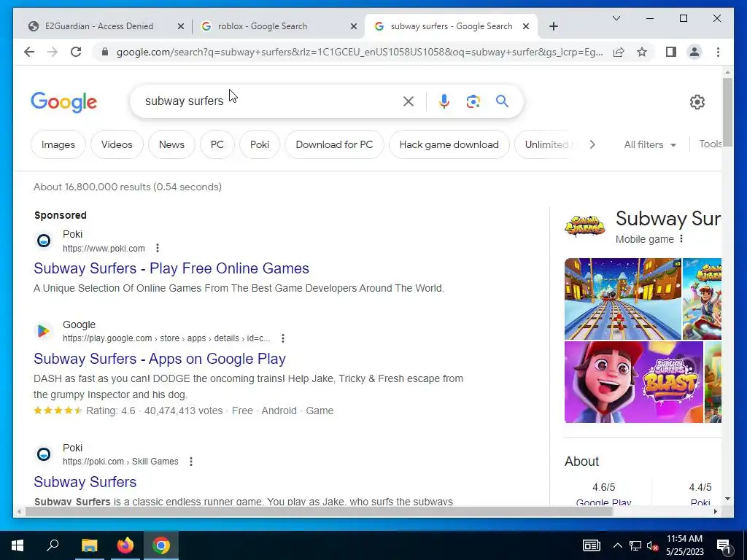Clear the search box with X
The image size is (747, 560).
pyautogui.click(x=409, y=101)
